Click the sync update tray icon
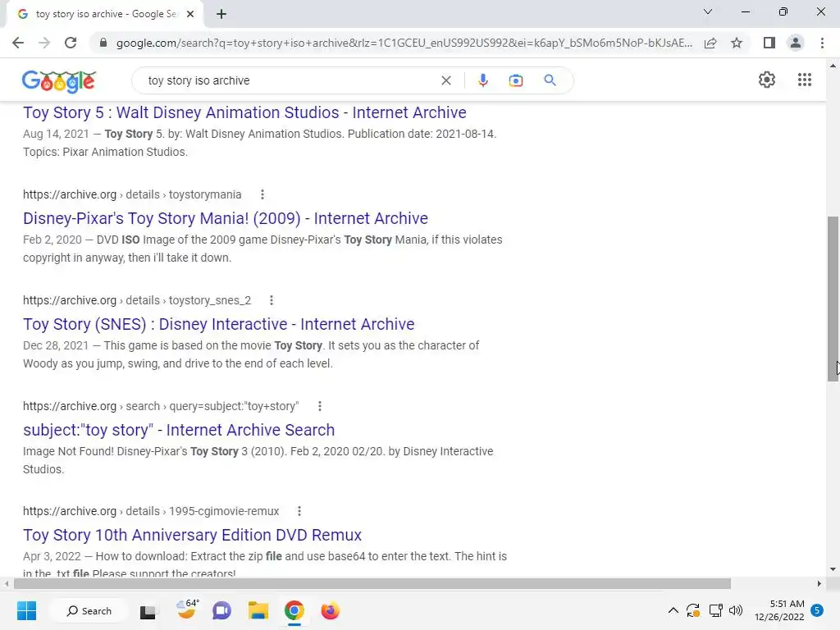The image size is (840, 630). pos(693,610)
